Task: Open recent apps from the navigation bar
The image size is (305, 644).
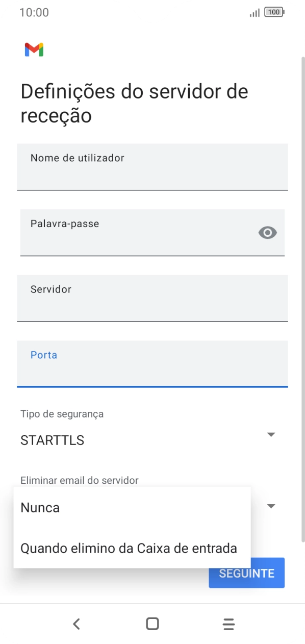Action: point(228,623)
